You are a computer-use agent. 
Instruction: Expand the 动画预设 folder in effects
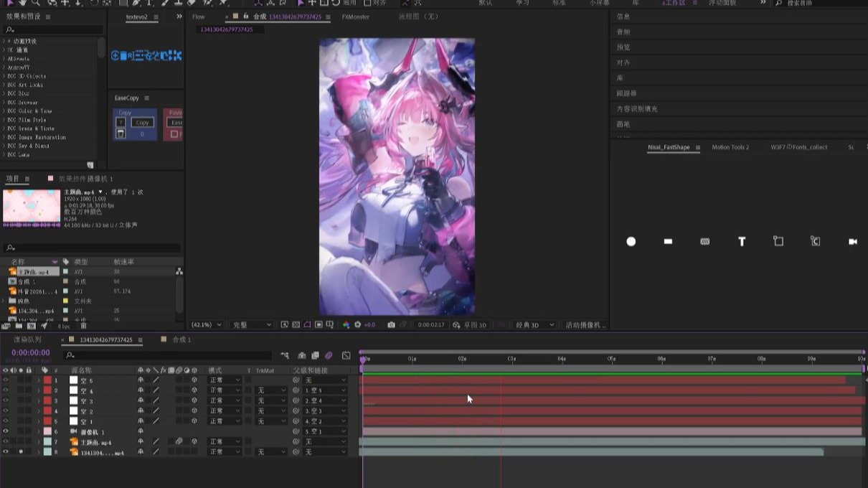(x=4, y=41)
